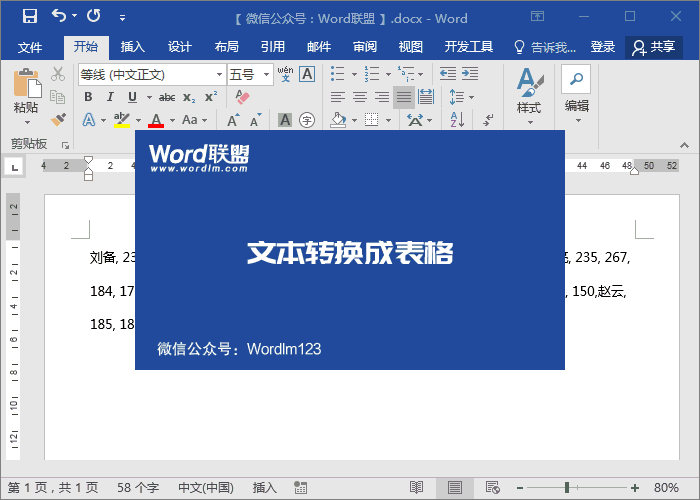Click the sort A-Z icon
Screen dimensions: 700x500
point(457,120)
